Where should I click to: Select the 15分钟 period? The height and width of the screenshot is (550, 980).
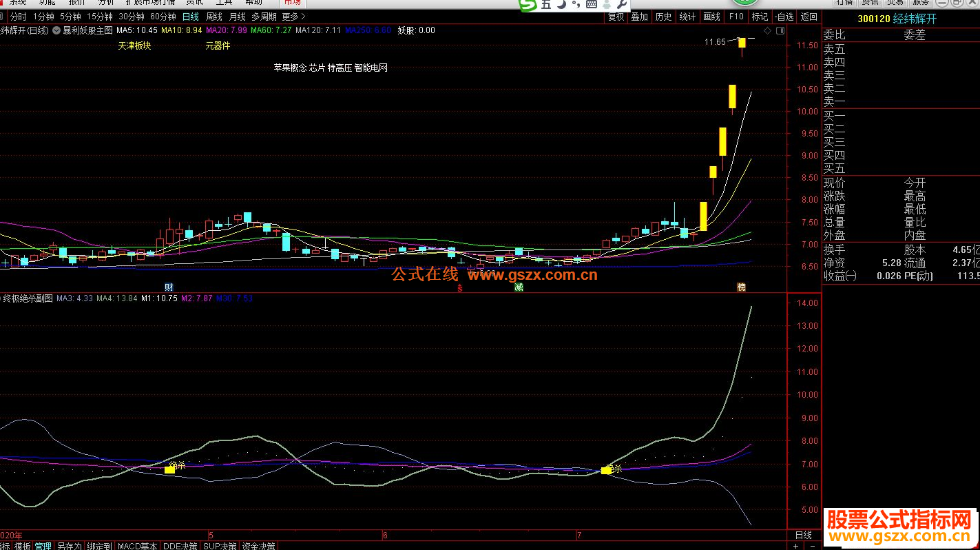point(100,17)
